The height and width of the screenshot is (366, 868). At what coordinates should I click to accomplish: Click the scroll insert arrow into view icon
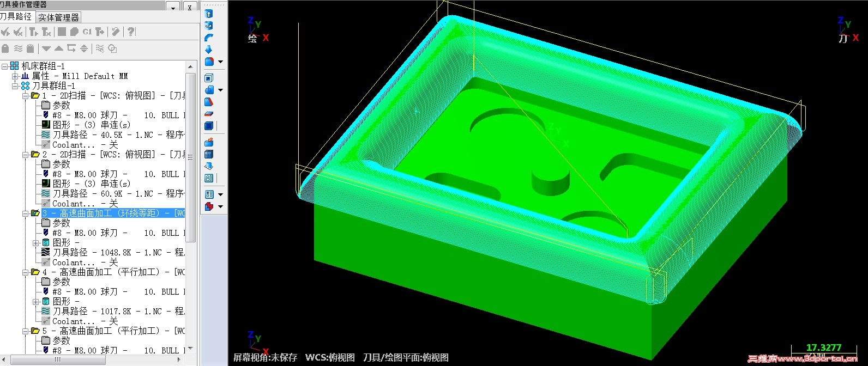pyautogui.click(x=84, y=48)
